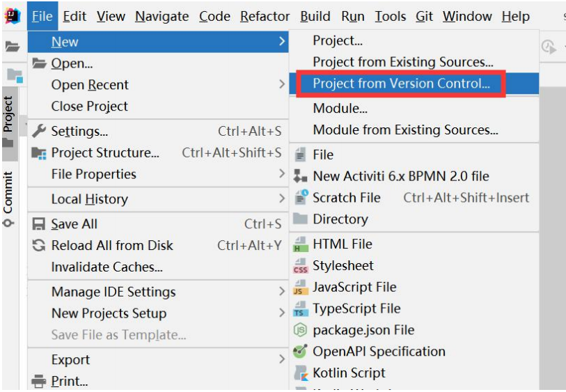Select Project from Version Control
The image size is (566, 392).
[x=414, y=84]
